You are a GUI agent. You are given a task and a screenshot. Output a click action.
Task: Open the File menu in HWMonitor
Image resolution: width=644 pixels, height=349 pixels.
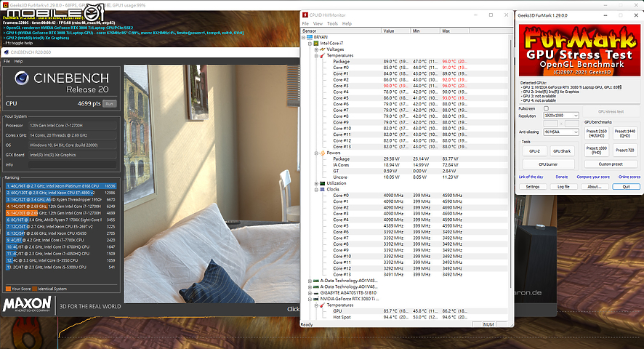coord(305,24)
